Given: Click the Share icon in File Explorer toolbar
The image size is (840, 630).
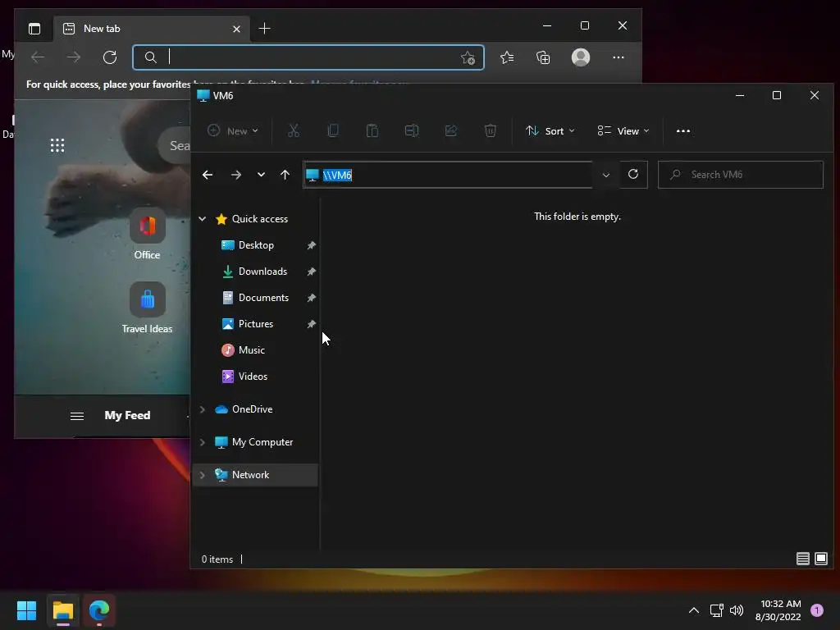Looking at the screenshot, I should coord(451,130).
